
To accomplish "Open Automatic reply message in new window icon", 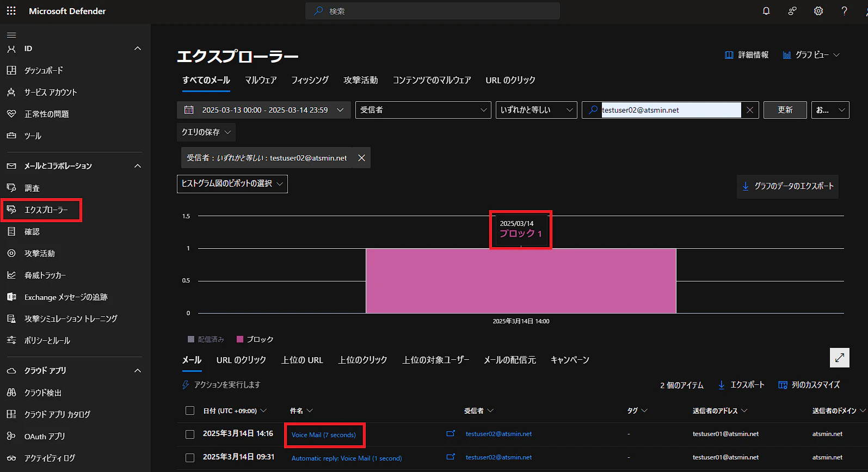I will coord(451,457).
